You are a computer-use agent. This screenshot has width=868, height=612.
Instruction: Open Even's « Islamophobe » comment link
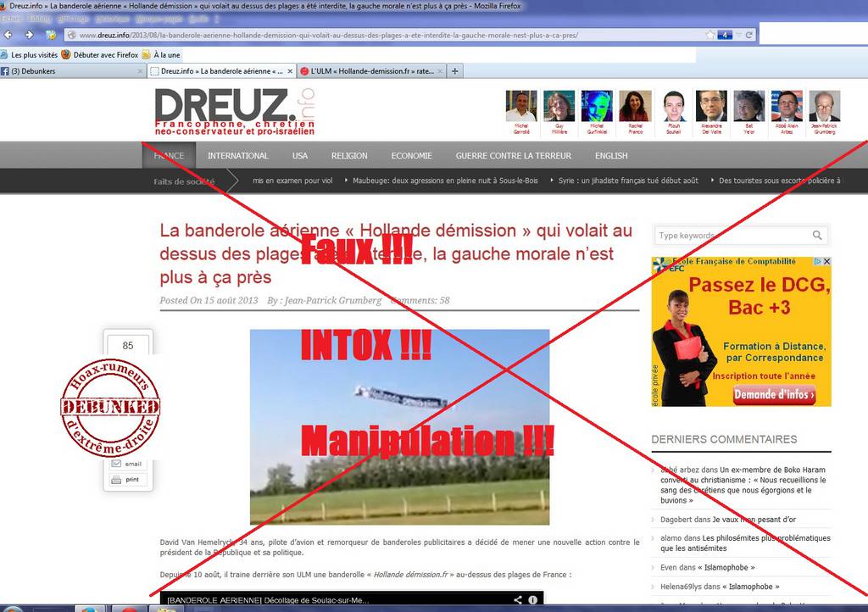[726, 568]
